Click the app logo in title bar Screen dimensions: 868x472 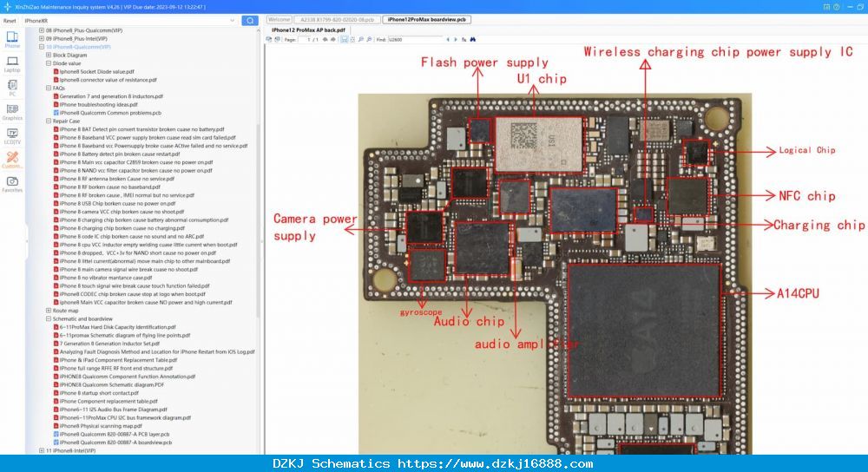pyautogui.click(x=7, y=7)
